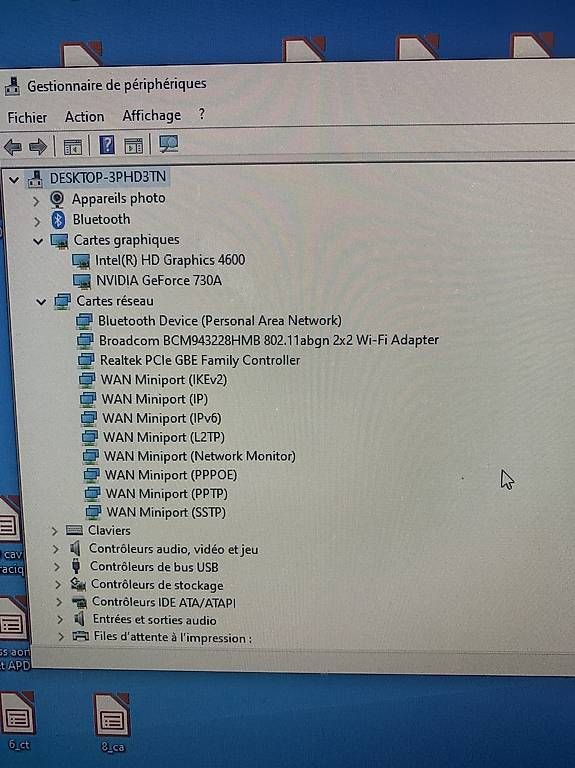Screen dimensions: 575x768
Task: Select WAN Miniport (IPv6)
Action: tap(162, 418)
